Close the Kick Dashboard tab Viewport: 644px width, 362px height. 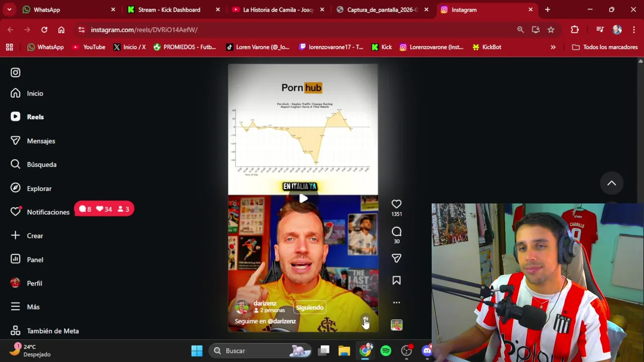[217, 10]
